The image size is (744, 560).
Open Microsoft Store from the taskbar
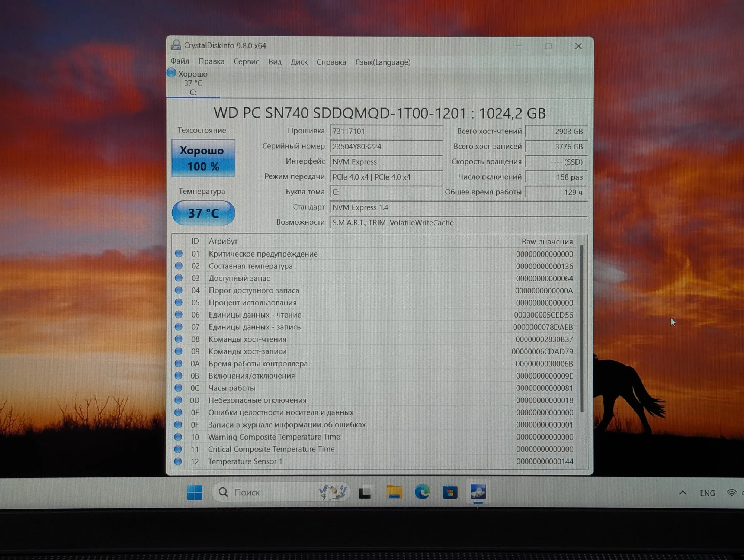click(450, 493)
